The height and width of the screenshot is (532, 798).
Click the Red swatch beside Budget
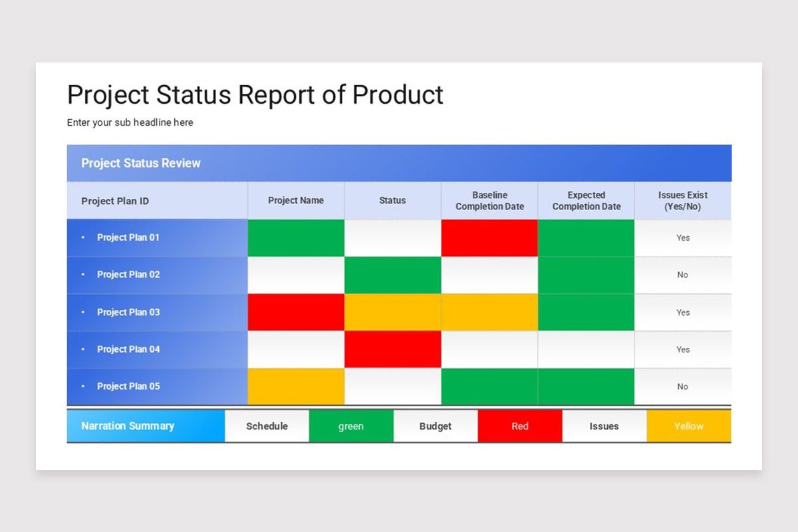[520, 426]
